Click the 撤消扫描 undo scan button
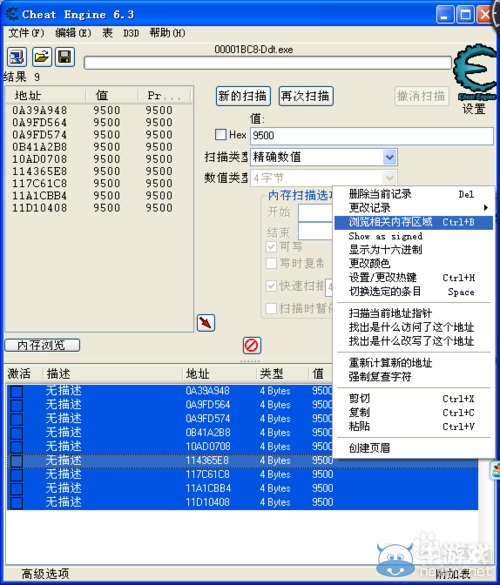Image resolution: width=500 pixels, height=585 pixels. tap(421, 96)
